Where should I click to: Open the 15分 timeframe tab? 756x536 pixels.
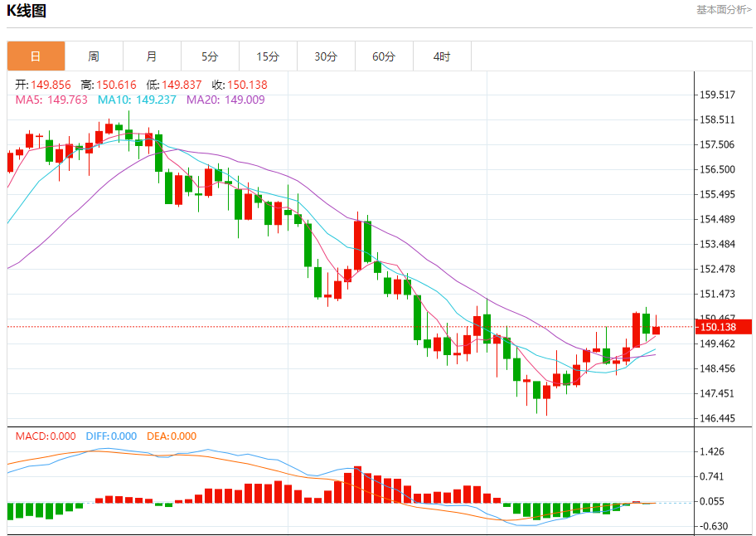[x=268, y=56]
